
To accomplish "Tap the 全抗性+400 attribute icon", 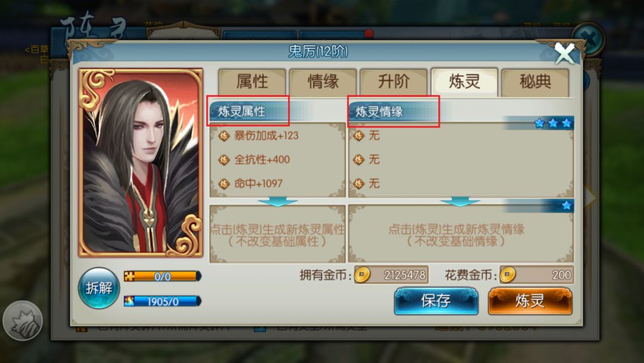I will click(x=224, y=159).
